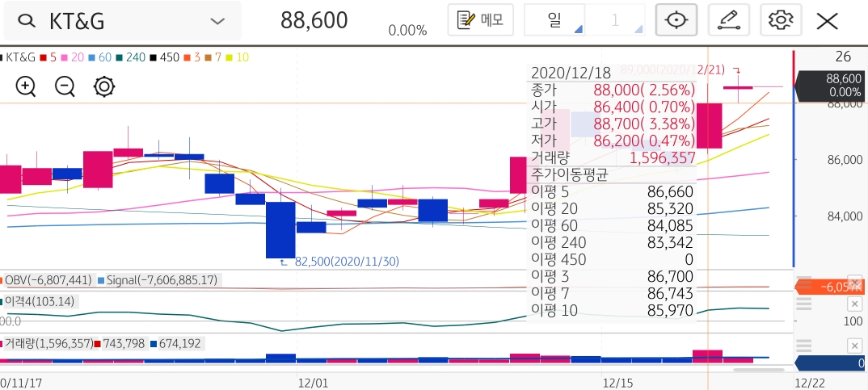The width and height of the screenshot is (868, 390).
Task: Click the yellow 10-day moving average legend
Action: tap(236, 57)
